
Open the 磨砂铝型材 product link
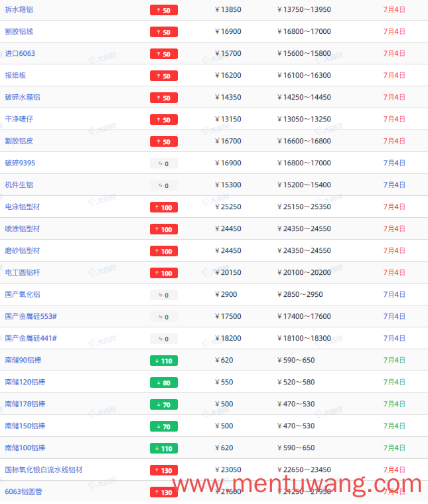23,250
